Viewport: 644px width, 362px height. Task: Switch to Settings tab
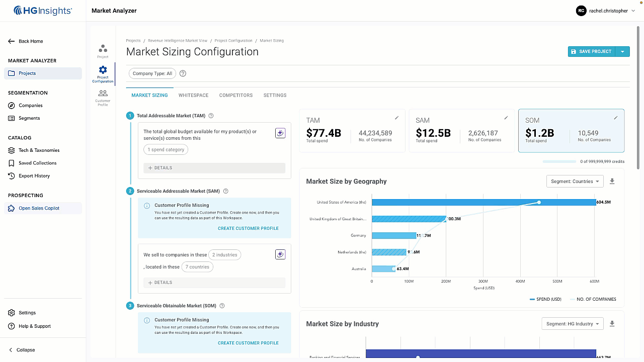[x=275, y=95]
